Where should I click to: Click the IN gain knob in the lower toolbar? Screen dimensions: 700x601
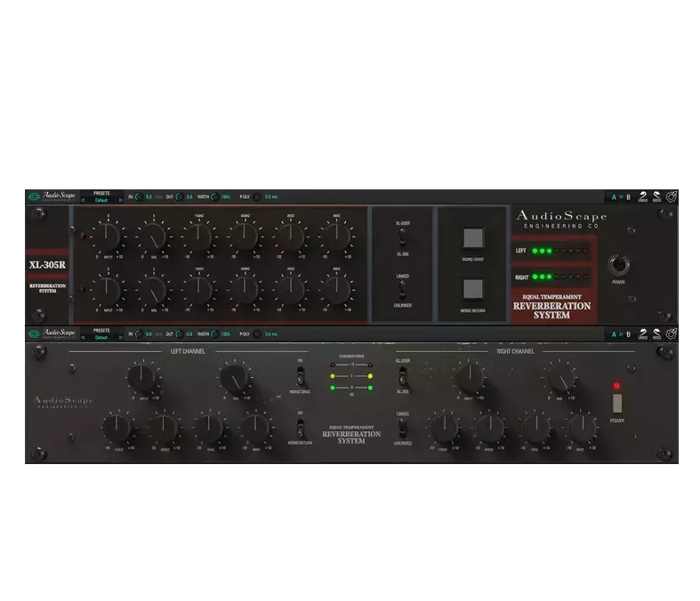click(x=140, y=334)
